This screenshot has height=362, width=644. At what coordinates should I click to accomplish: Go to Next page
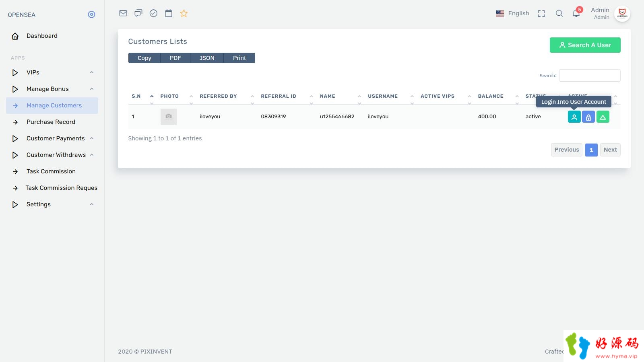click(x=610, y=150)
